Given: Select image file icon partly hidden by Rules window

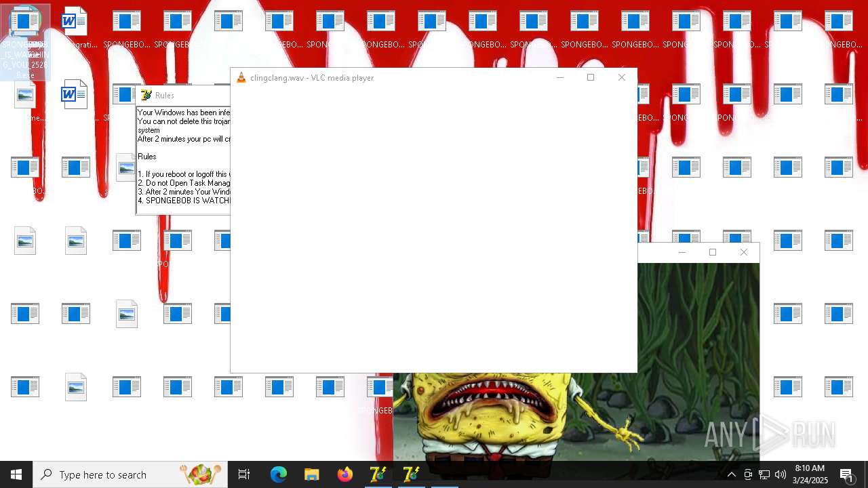Looking at the screenshot, I should pos(126,167).
